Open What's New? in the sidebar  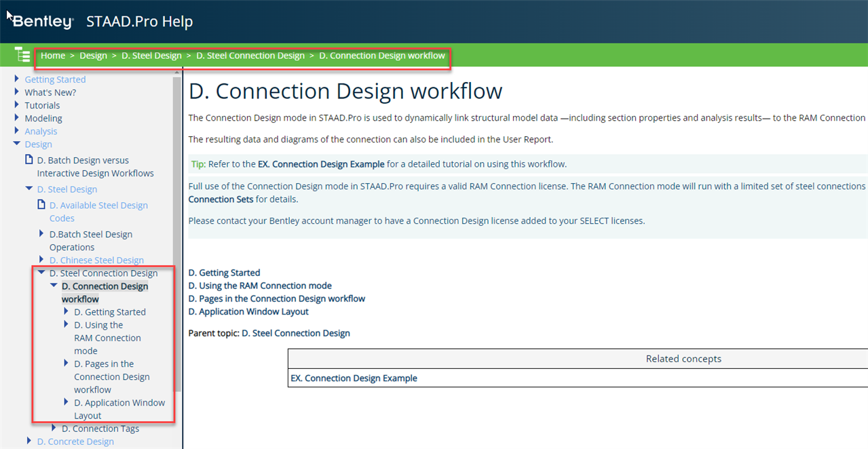point(50,92)
